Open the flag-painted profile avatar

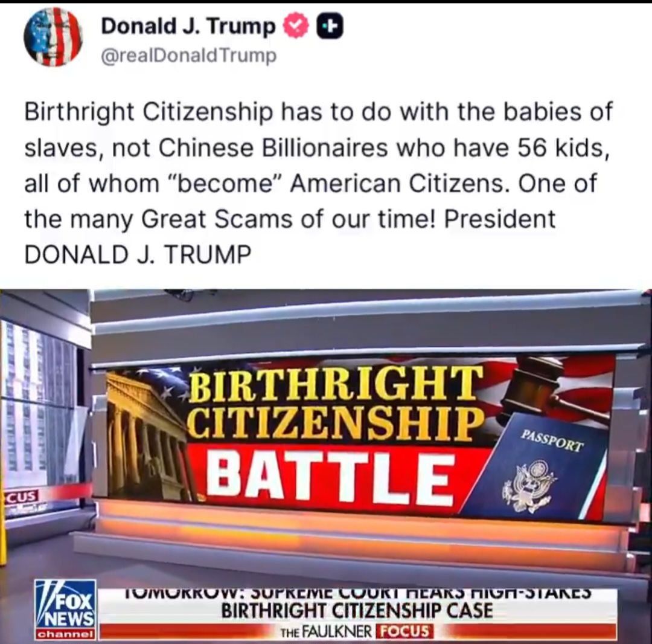click(x=53, y=37)
